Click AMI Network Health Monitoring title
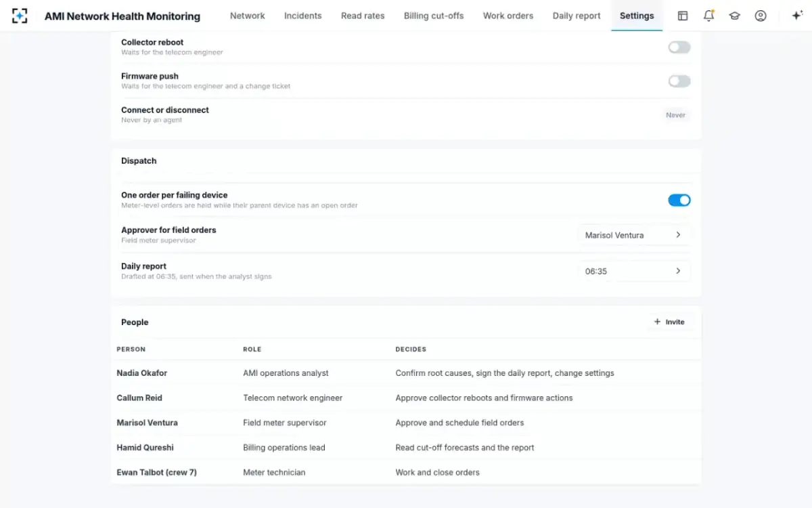812x508 pixels. coord(122,16)
